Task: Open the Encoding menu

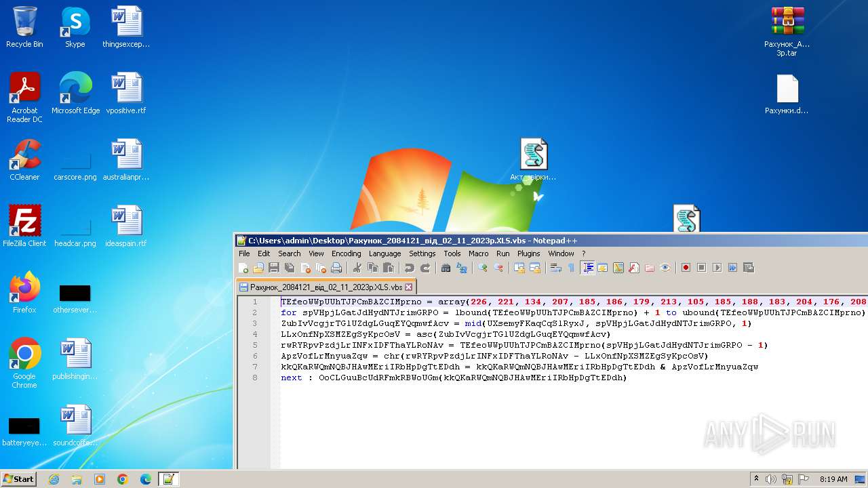Action: point(347,253)
